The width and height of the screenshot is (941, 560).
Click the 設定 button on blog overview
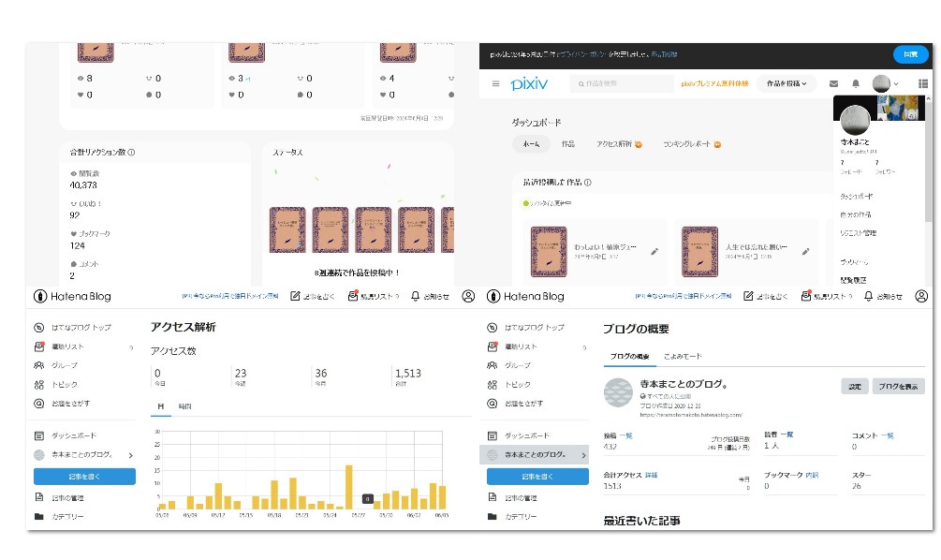pos(854,387)
